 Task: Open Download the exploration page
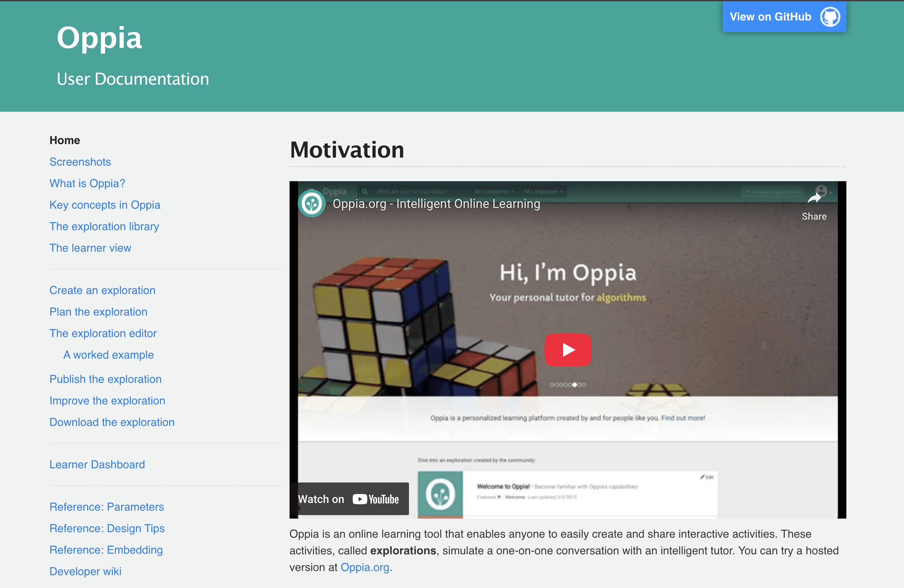pyautogui.click(x=112, y=422)
